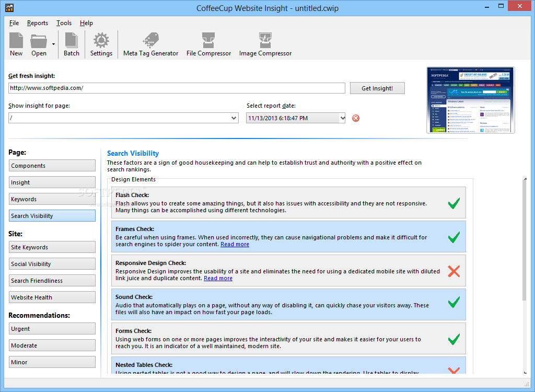This screenshot has width=535, height=392.
Task: Click the Nested Tables Check heading text
Action: (x=144, y=365)
